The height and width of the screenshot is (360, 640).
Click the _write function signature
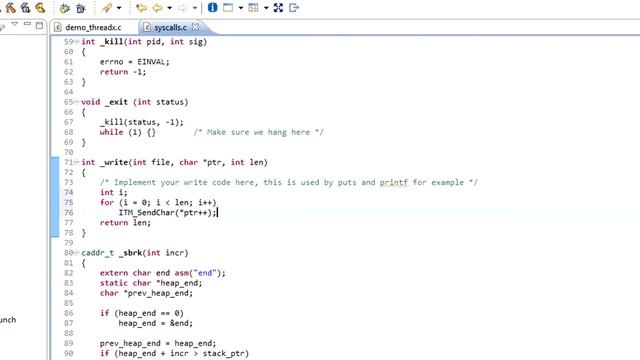pyautogui.click(x=174, y=162)
